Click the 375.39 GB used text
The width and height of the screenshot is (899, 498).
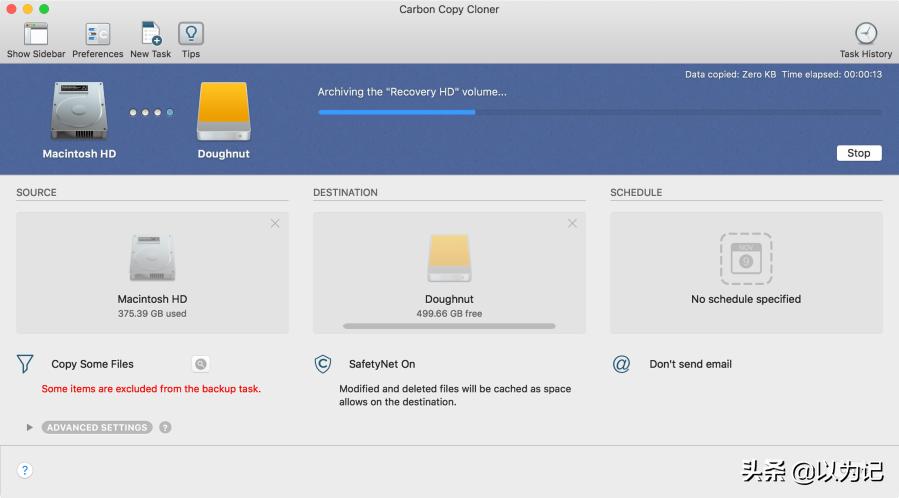point(152,313)
